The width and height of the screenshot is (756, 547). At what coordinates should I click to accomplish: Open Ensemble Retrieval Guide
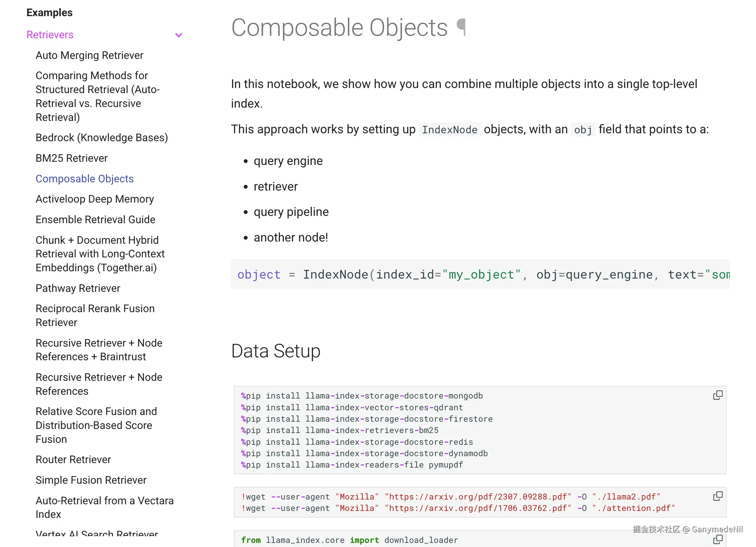95,220
